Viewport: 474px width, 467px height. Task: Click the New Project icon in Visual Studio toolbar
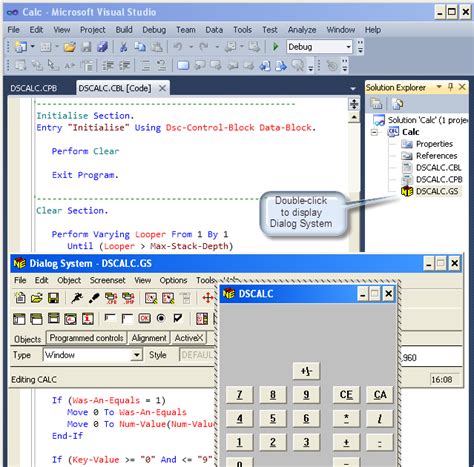coord(21,47)
